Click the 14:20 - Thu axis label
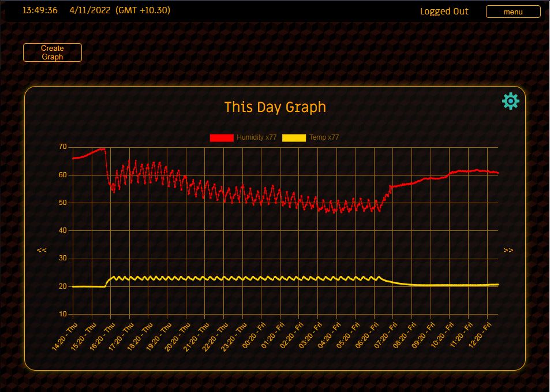550x392 pixels. click(63, 335)
